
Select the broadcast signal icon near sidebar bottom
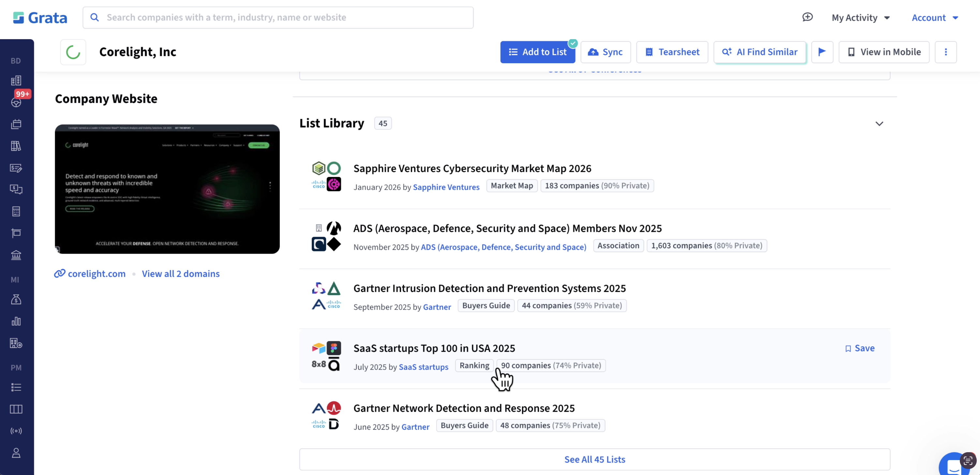[x=16, y=431]
